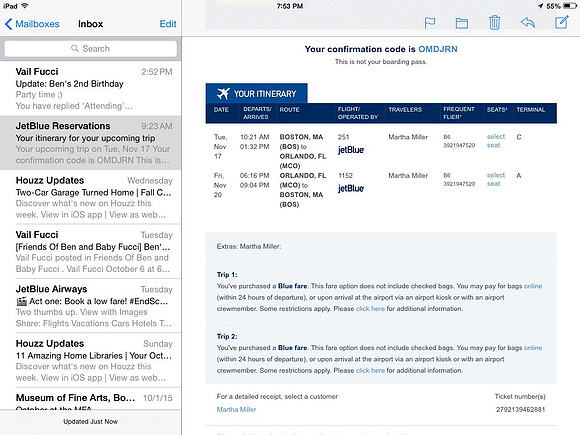Tap click here under Trip 2
Viewport: 580px width, 435px height.
(x=370, y=370)
